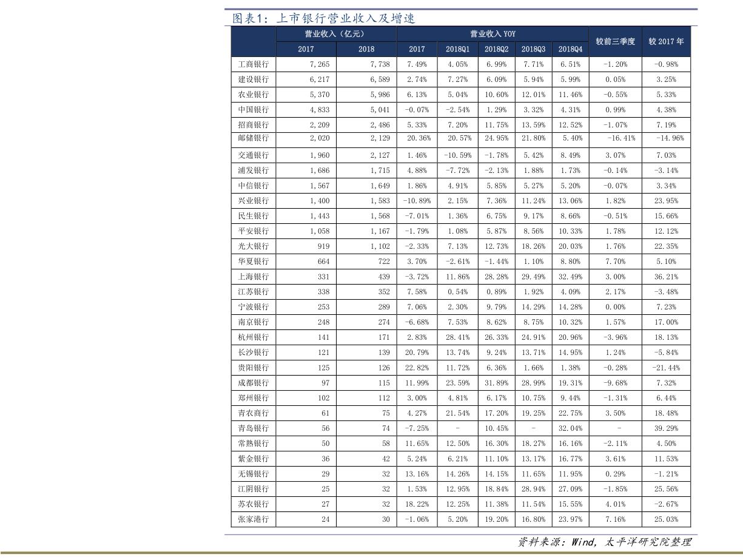Select the 杭州银行 row label
The height and width of the screenshot is (560, 743).
pos(254,337)
